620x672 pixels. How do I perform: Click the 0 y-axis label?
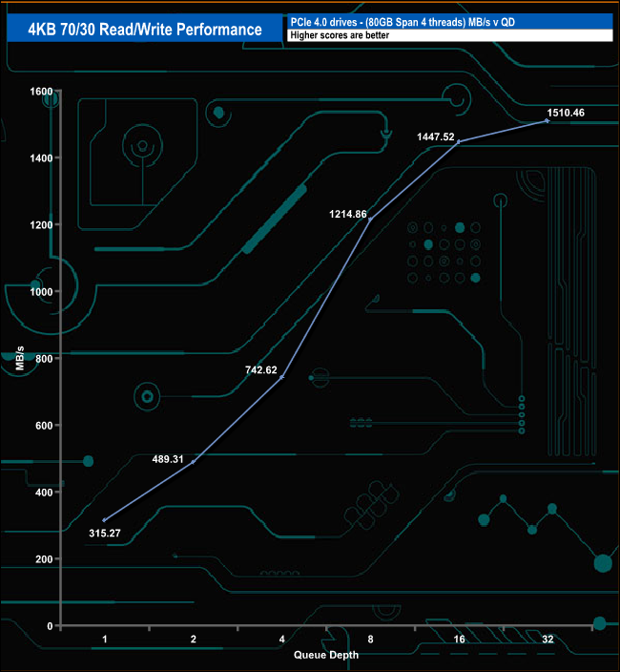pyautogui.click(x=50, y=626)
